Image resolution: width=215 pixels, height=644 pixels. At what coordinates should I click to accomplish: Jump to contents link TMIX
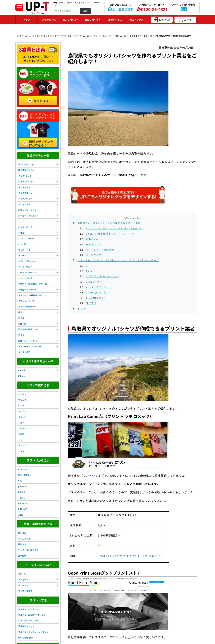89,271
